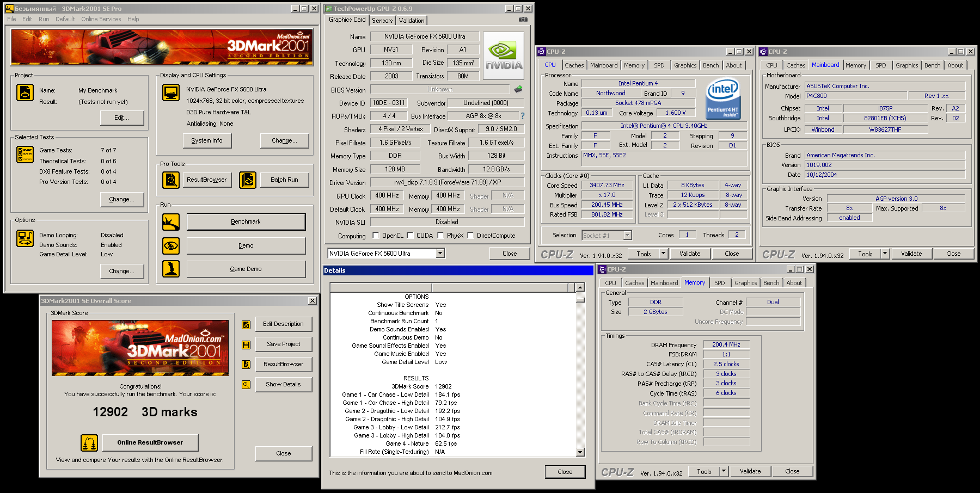Open the Online Services menu
This screenshot has height=493, width=980.
click(x=101, y=19)
